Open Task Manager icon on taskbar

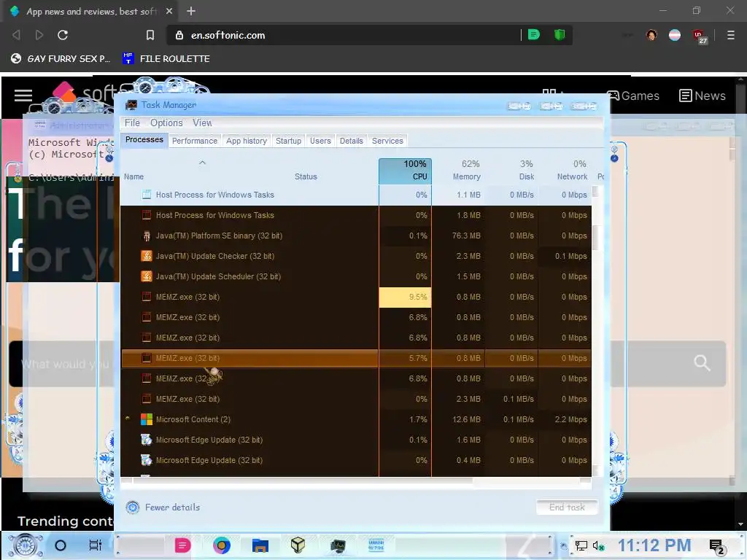coord(338,545)
